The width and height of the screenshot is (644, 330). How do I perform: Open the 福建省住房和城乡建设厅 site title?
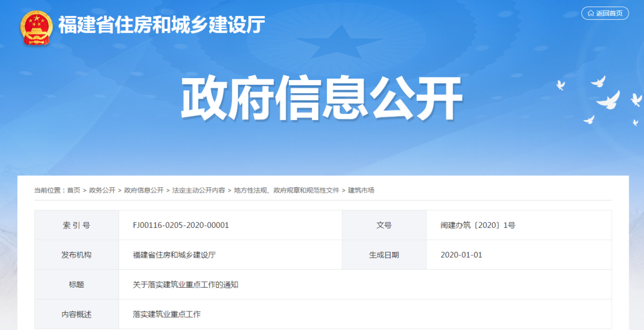pos(162,25)
